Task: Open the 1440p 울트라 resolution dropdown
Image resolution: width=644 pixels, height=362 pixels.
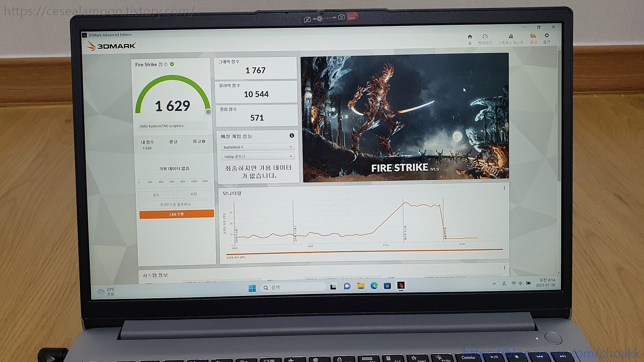Action: tap(258, 156)
